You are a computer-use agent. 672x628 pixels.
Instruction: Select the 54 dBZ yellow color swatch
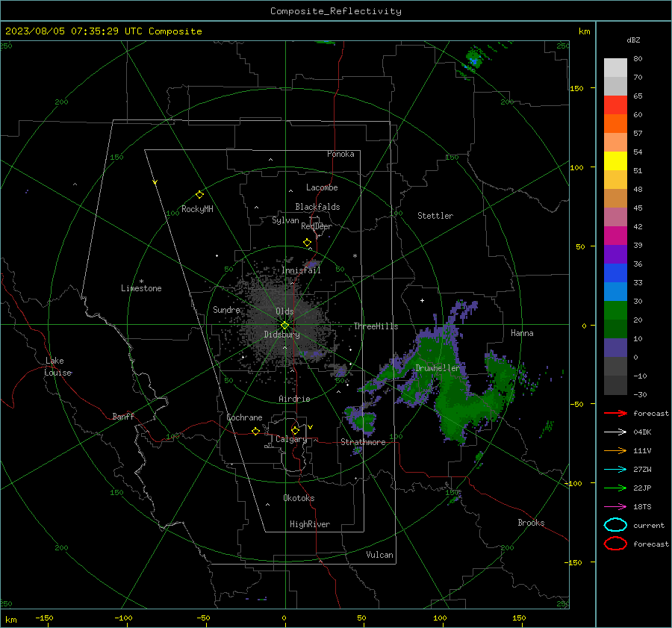(x=615, y=161)
